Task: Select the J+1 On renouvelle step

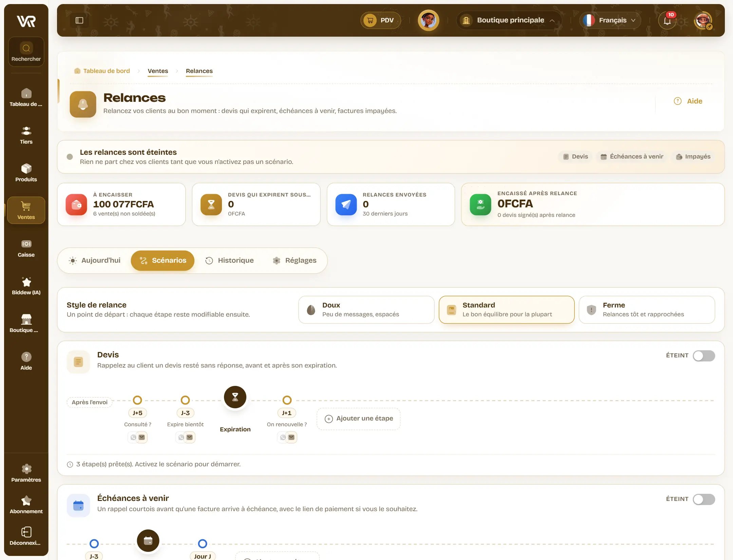Action: (287, 400)
